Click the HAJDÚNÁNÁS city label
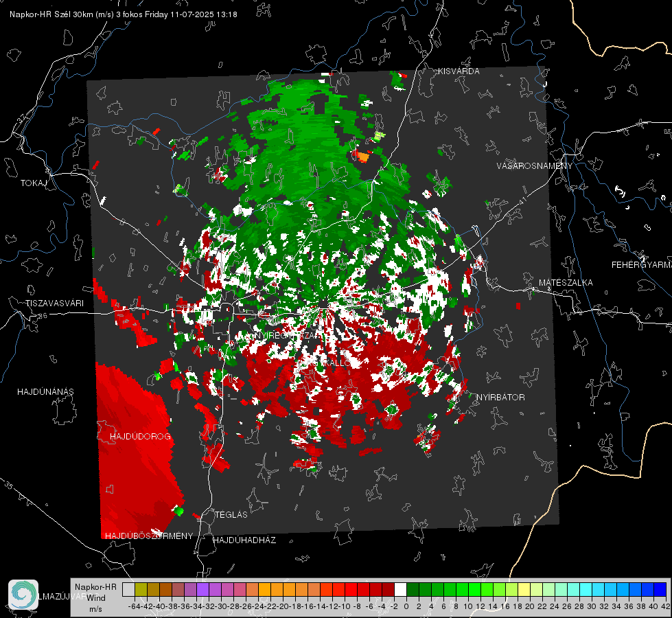 pos(45,391)
